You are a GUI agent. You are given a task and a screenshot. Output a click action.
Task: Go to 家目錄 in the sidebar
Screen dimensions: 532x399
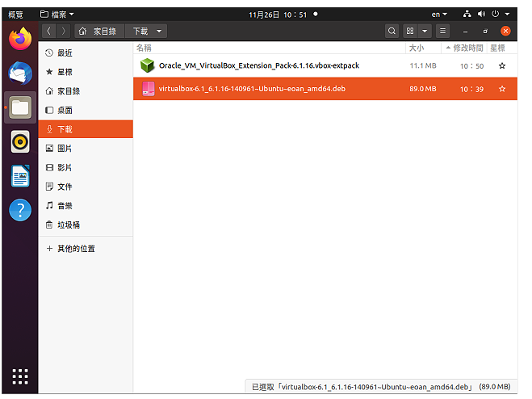[x=86, y=91]
